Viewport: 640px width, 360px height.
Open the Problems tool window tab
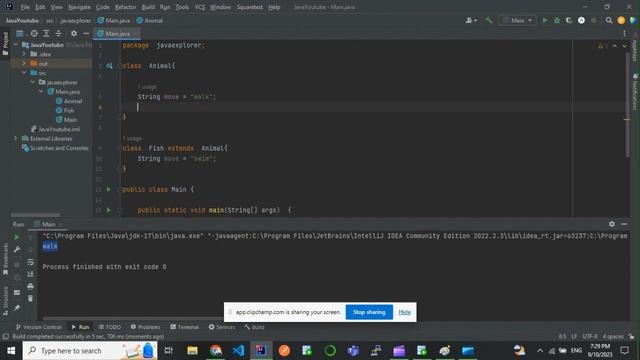coord(145,327)
